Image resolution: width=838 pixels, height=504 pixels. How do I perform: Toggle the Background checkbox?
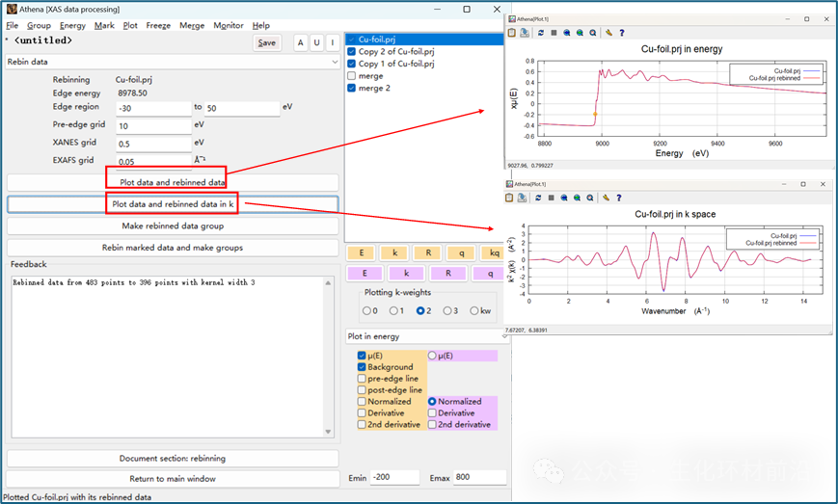click(362, 367)
